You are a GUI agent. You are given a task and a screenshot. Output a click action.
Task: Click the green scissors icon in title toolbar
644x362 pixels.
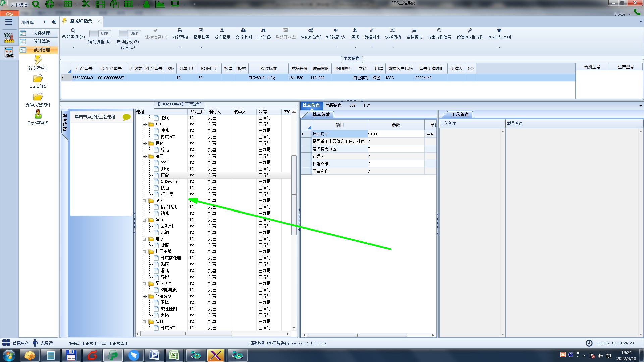[86, 4]
